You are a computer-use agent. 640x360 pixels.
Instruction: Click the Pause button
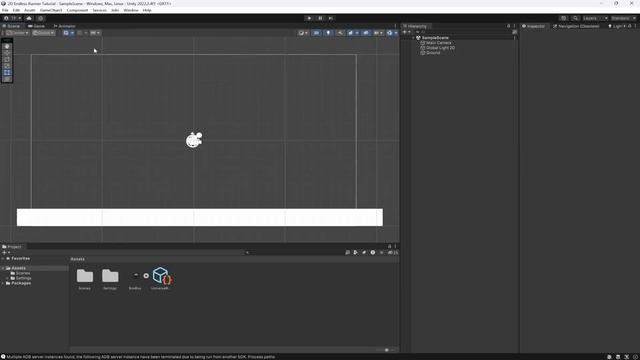click(x=320, y=18)
